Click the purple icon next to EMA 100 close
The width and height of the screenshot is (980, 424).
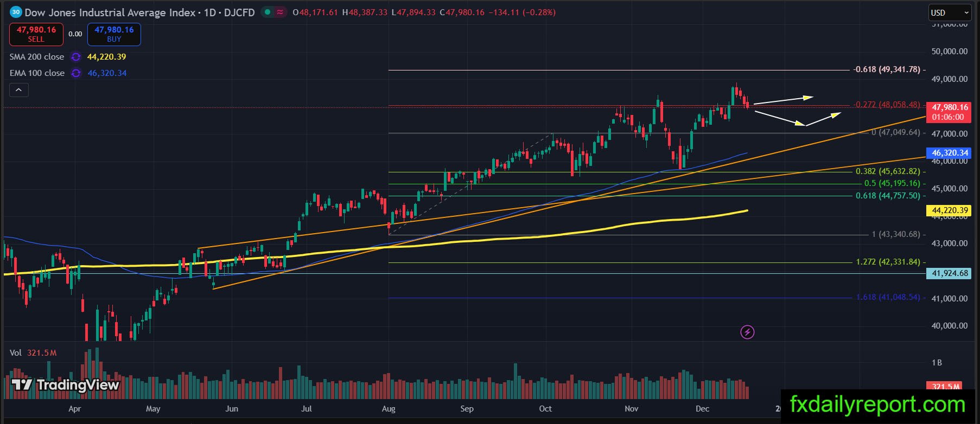tap(76, 73)
